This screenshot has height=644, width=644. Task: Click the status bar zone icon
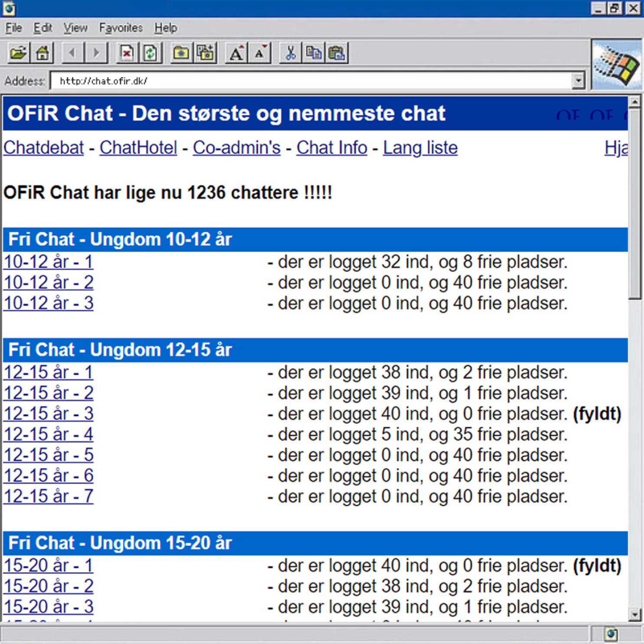[x=611, y=634]
